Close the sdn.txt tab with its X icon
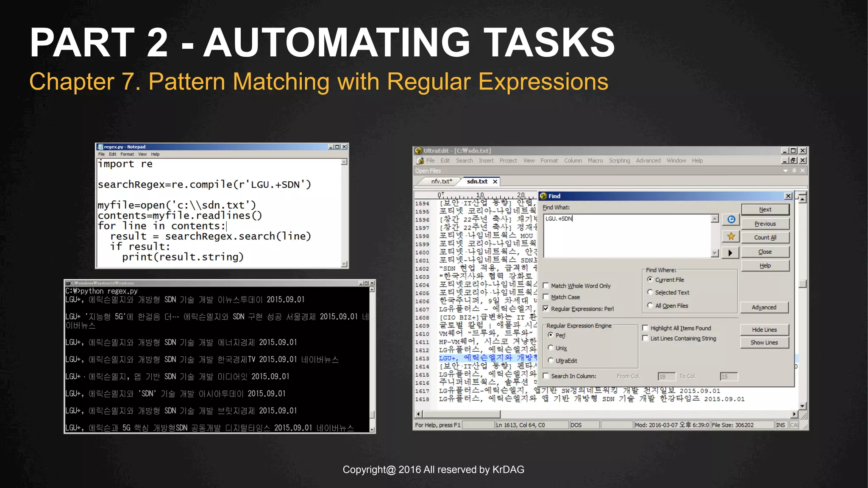The image size is (868, 488). 495,182
